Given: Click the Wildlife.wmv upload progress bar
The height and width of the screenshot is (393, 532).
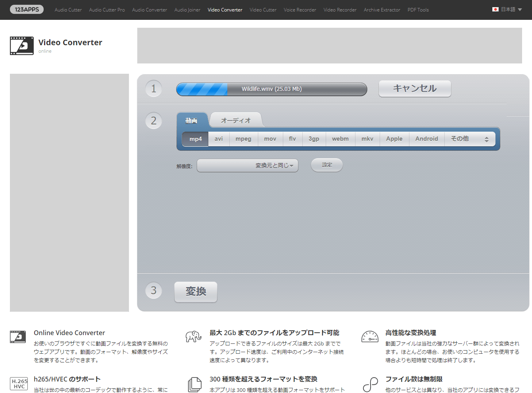Looking at the screenshot, I should (x=272, y=89).
